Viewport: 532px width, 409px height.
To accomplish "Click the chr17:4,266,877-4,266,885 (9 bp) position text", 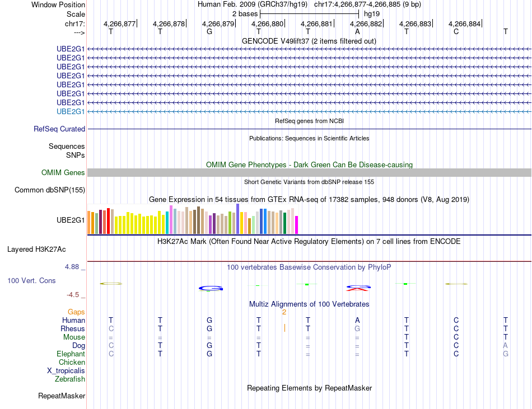I will click(x=367, y=4).
